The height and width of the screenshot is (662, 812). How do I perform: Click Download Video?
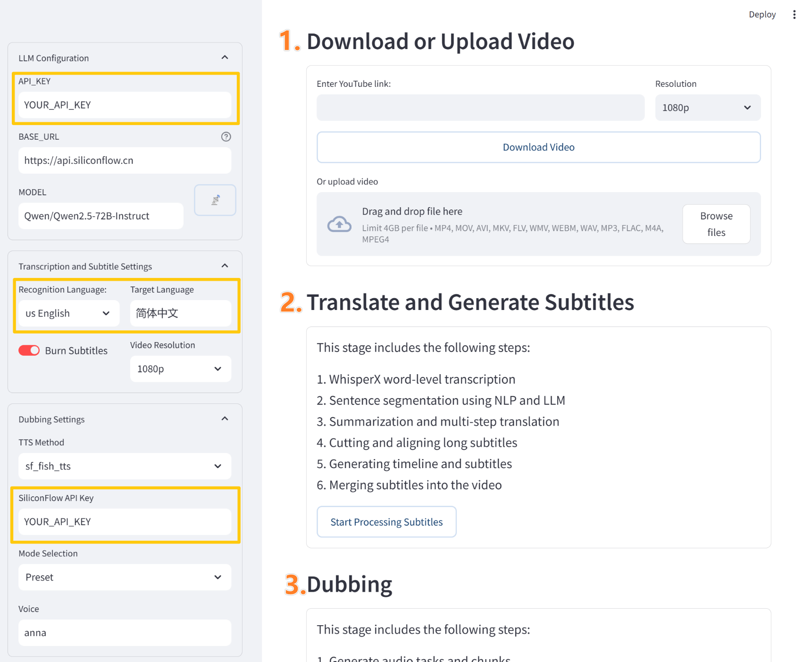pyautogui.click(x=538, y=147)
